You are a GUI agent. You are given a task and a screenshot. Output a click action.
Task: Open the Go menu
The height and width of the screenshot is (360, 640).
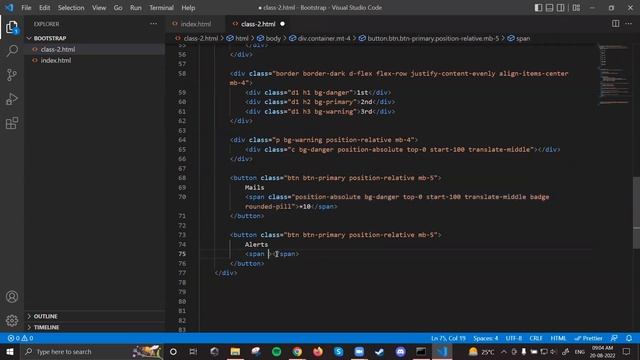pyautogui.click(x=118, y=8)
